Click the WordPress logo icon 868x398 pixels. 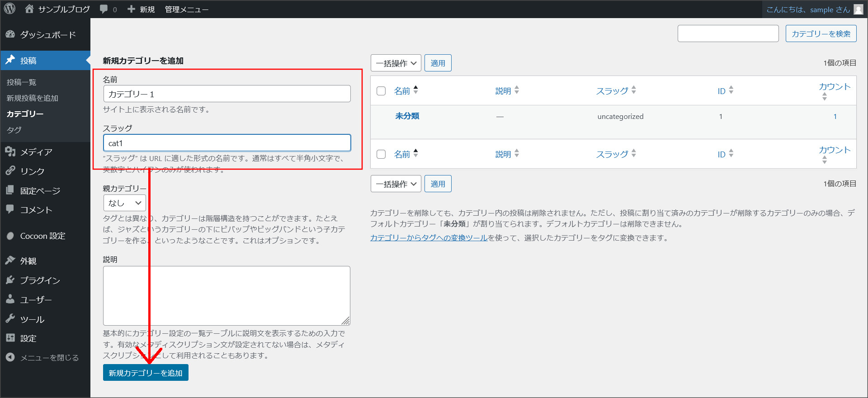point(9,9)
